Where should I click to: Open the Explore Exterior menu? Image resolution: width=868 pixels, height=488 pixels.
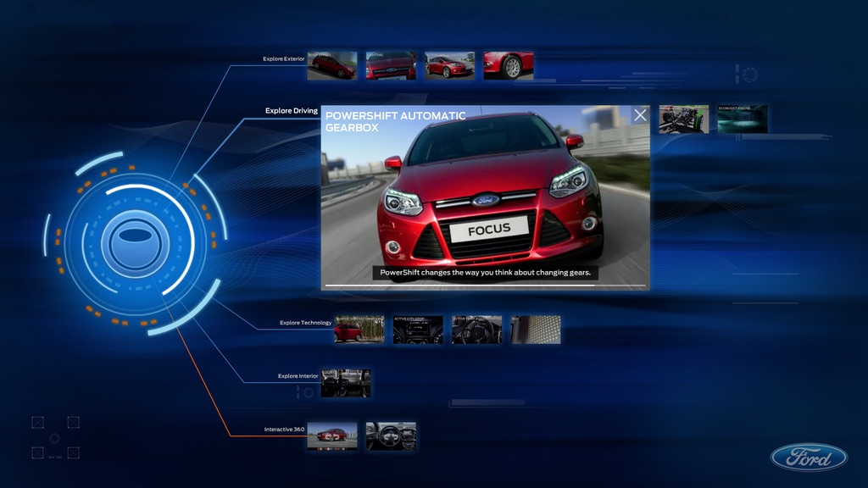pos(283,58)
